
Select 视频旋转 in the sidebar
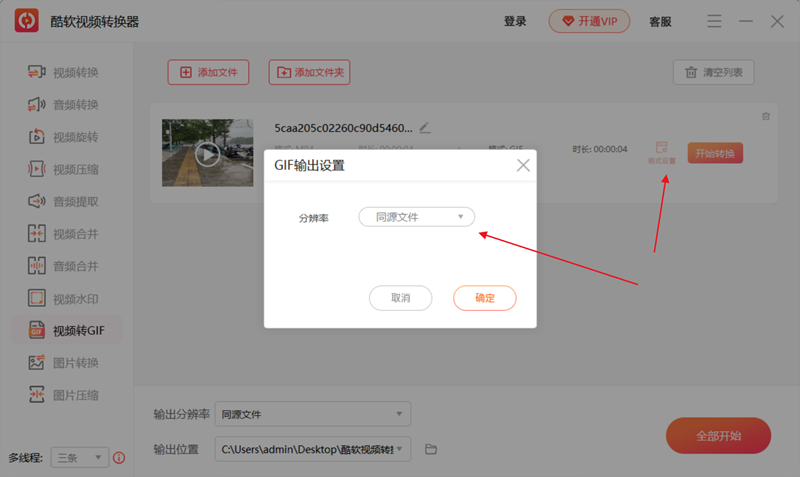pos(63,137)
